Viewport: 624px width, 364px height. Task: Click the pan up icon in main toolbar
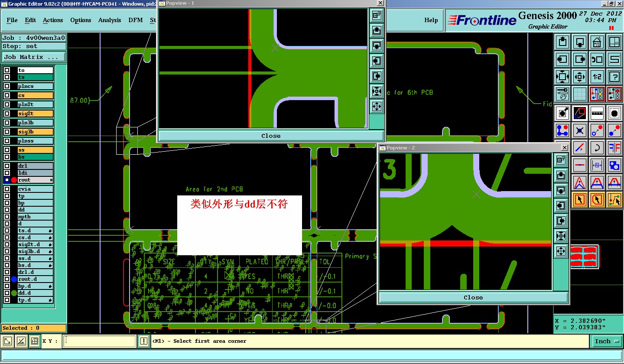pyautogui.click(x=562, y=42)
